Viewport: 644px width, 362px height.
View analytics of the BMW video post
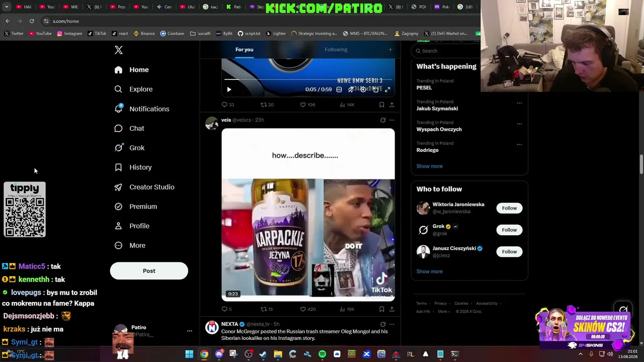[x=347, y=105]
